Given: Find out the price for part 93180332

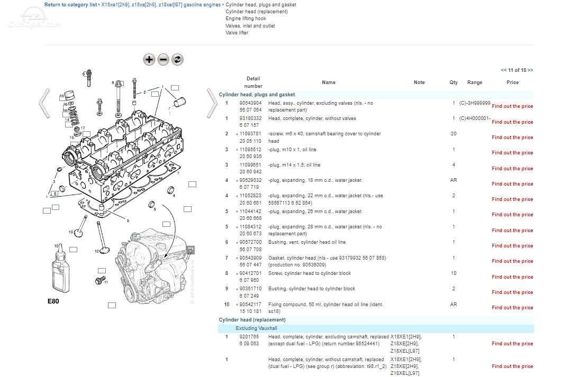Looking at the screenshot, I should pos(512,122).
